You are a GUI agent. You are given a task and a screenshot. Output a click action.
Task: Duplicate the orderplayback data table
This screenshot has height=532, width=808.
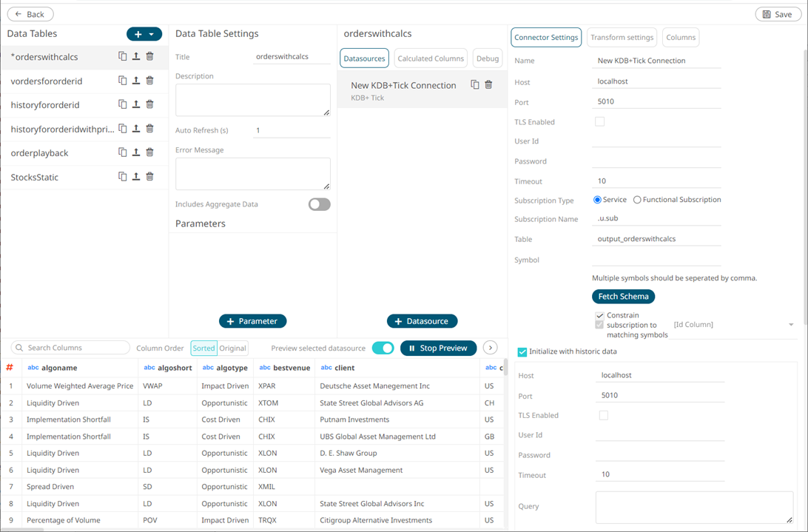tap(123, 152)
